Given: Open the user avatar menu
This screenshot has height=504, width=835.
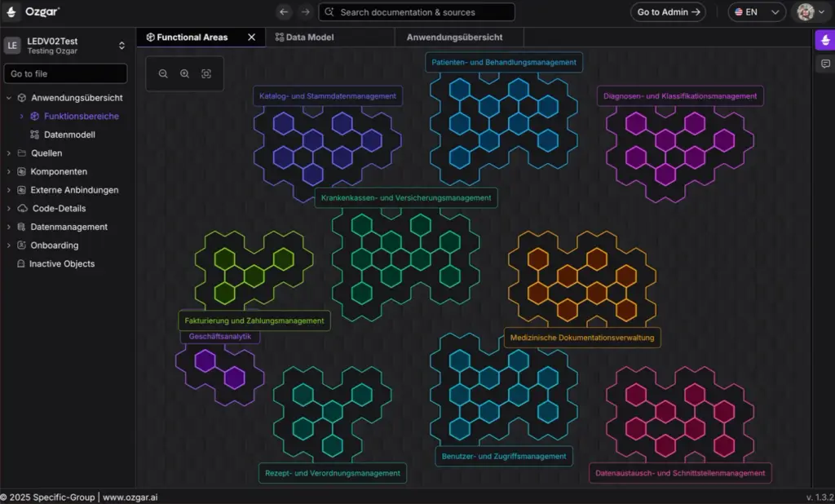Looking at the screenshot, I should click(x=811, y=12).
